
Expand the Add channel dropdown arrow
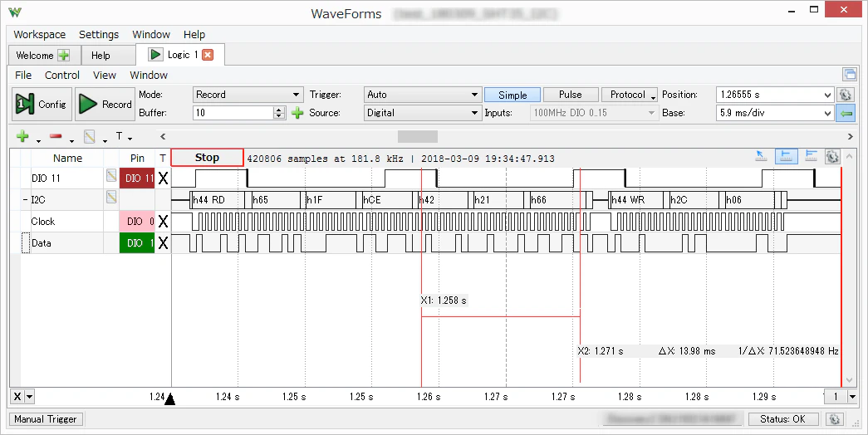(38, 140)
